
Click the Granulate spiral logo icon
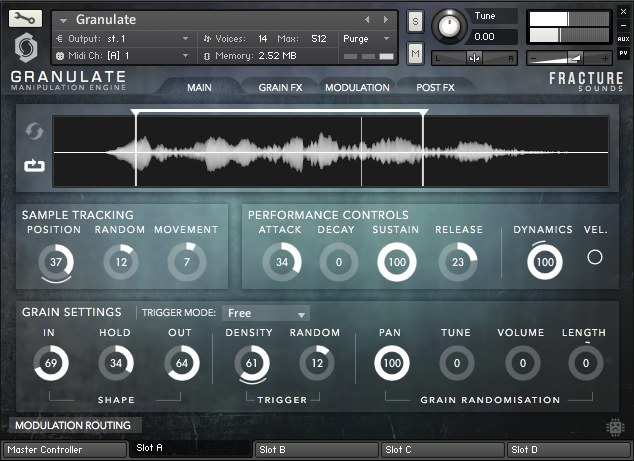[x=26, y=48]
